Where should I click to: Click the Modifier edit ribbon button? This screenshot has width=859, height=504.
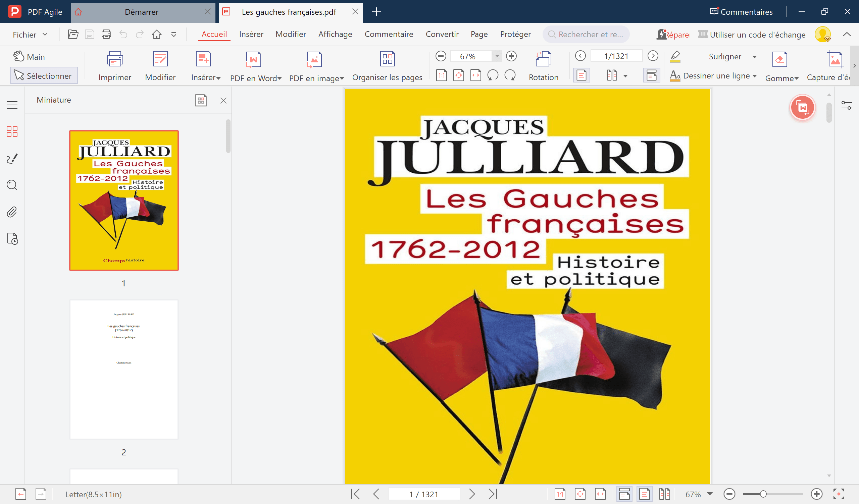coord(160,66)
